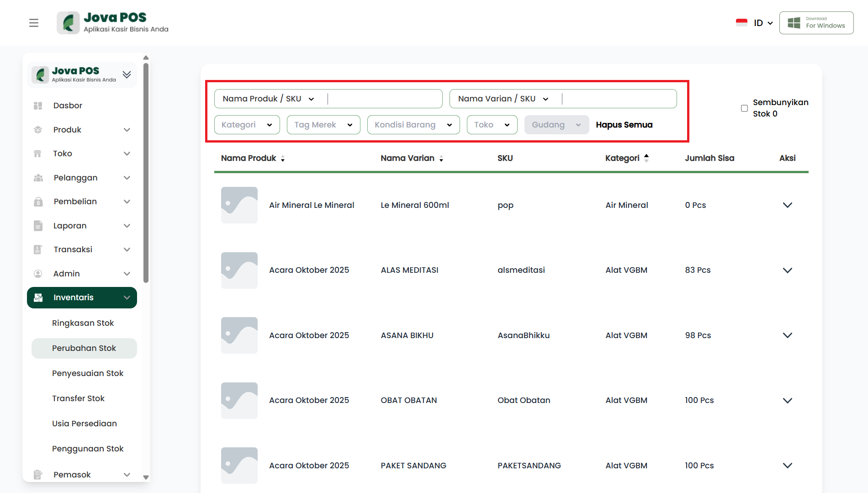Open Ringkasan Stok submenu item

(x=83, y=323)
